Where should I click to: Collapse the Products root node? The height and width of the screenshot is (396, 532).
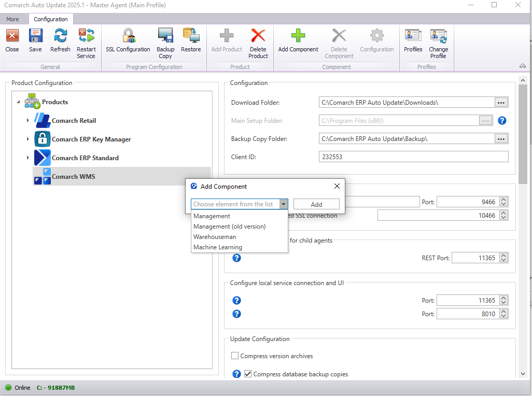coord(18,102)
